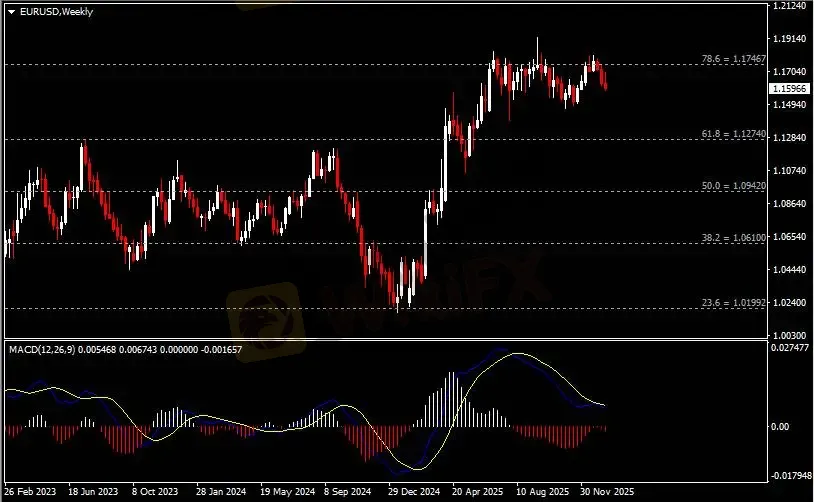Click the current price tag 1.15966
This screenshot has width=814, height=502.
click(x=789, y=89)
